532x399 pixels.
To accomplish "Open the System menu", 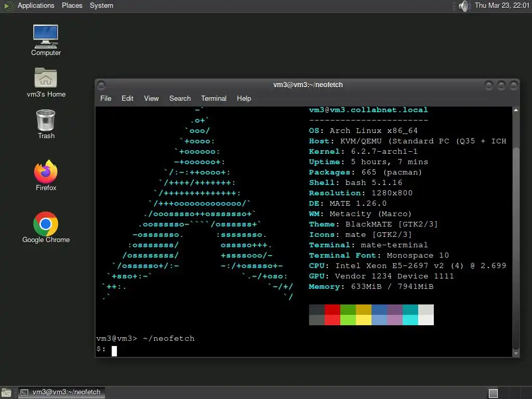I will [x=101, y=5].
